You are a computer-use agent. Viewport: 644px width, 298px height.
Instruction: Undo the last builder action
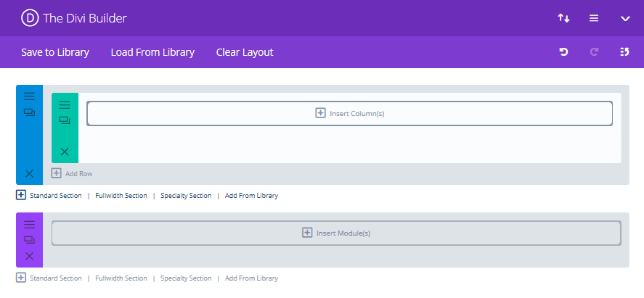click(563, 52)
